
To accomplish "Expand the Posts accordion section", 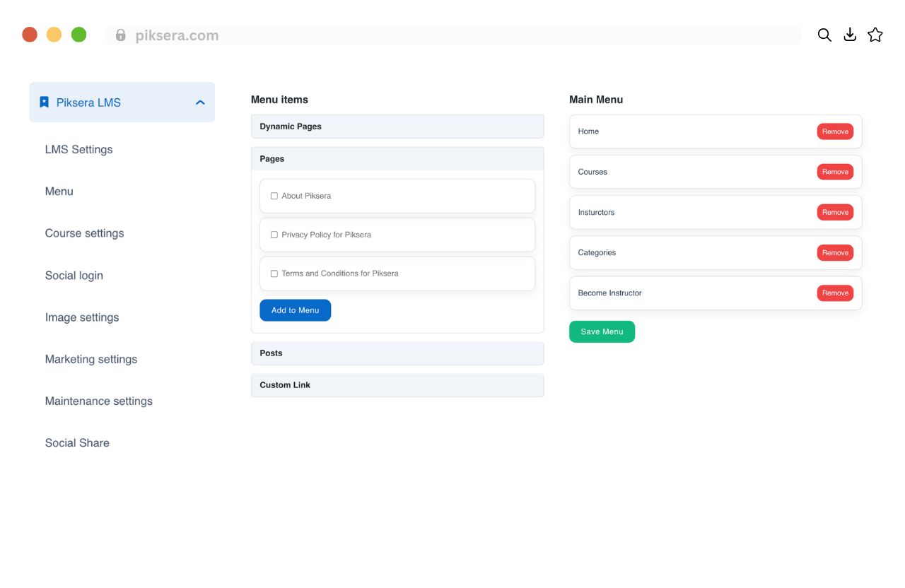I will point(397,353).
